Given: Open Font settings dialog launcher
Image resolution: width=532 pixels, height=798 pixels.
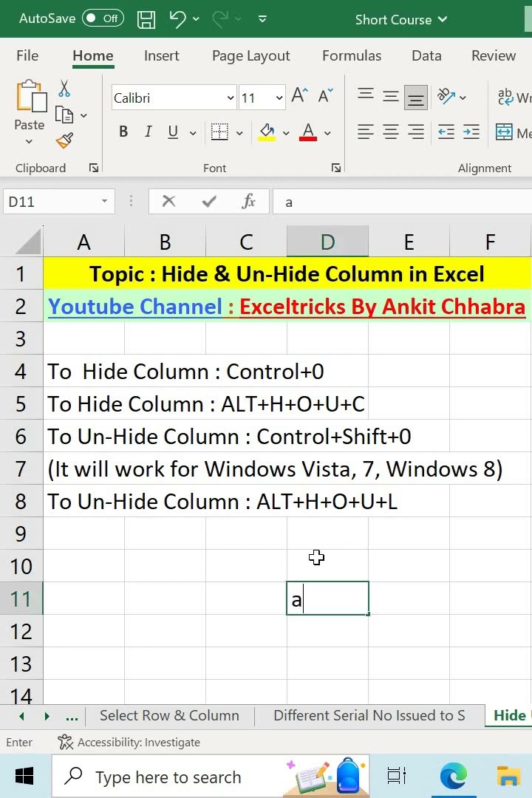Looking at the screenshot, I should 336,168.
